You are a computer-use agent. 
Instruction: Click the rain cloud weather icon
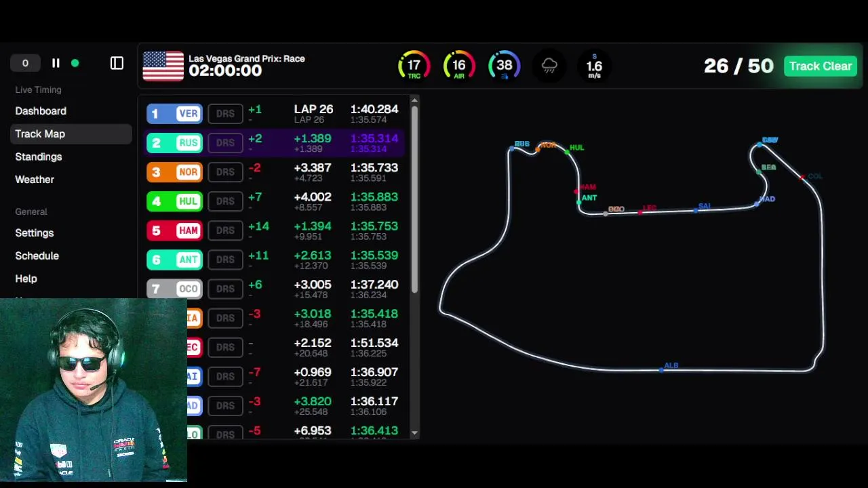549,66
